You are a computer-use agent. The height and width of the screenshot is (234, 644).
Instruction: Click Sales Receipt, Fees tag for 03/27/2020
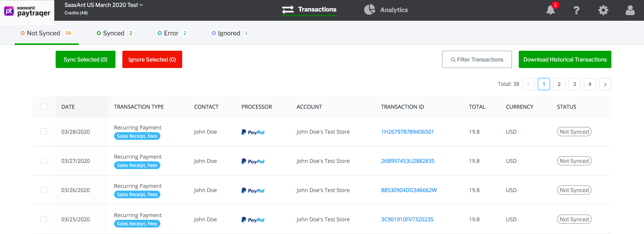[137, 165]
